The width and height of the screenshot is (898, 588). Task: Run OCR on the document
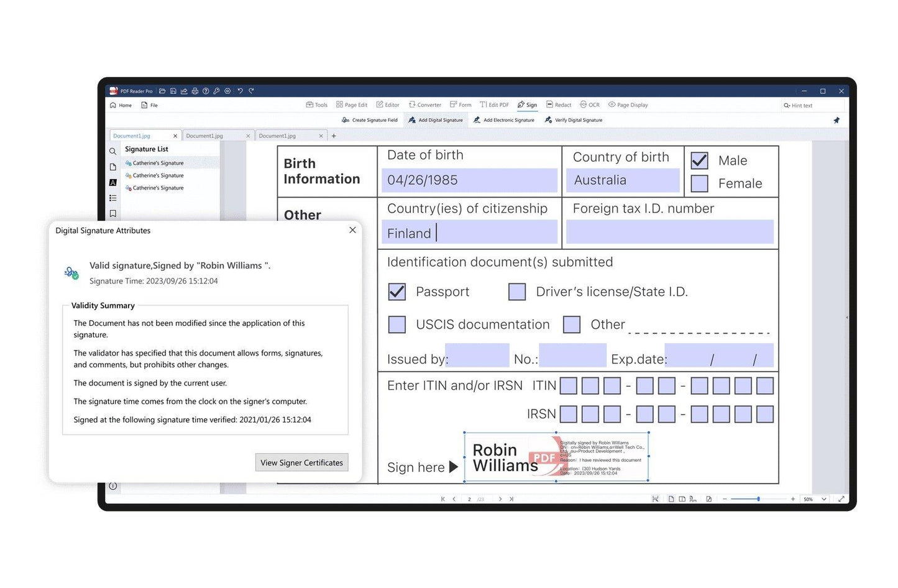[x=589, y=104]
